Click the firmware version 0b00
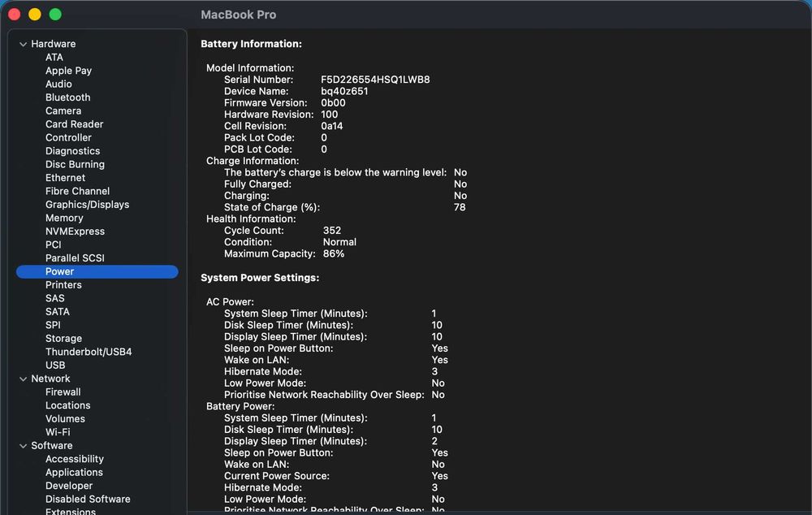The width and height of the screenshot is (812, 515). click(x=333, y=103)
